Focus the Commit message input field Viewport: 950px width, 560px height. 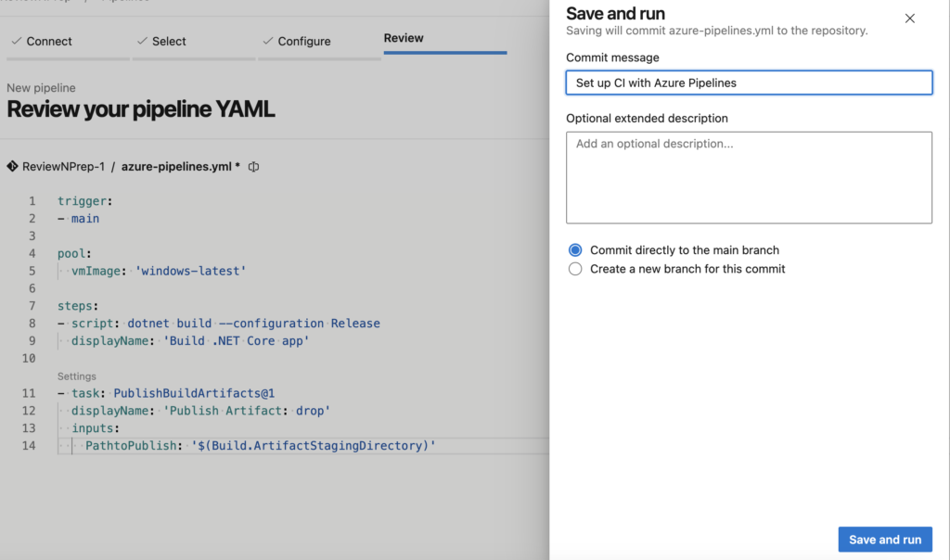pyautogui.click(x=749, y=83)
